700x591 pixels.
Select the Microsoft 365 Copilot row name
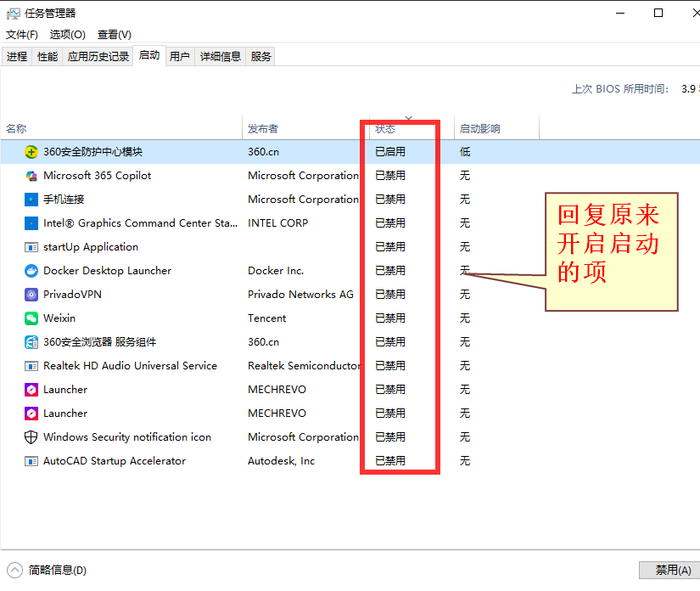point(98,176)
